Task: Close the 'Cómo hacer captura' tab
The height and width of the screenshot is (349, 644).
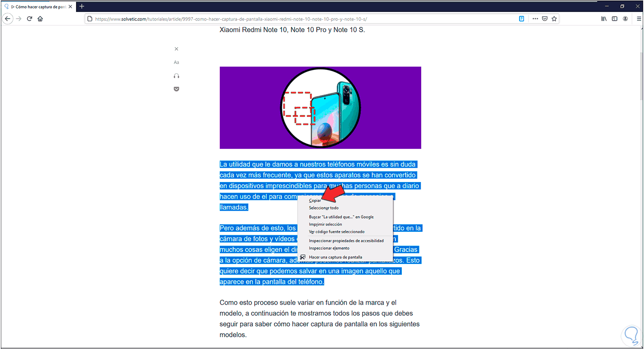Action: pyautogui.click(x=70, y=7)
